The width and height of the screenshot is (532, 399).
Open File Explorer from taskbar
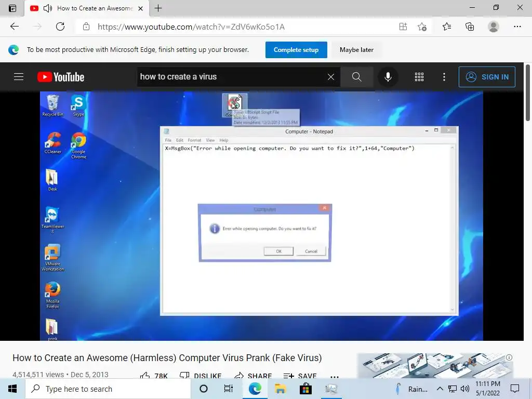pos(280,389)
